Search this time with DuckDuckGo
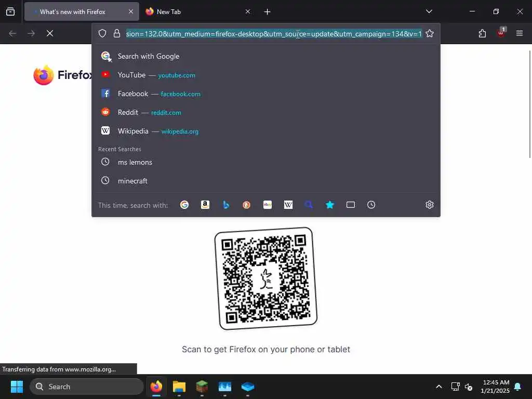This screenshot has width=532, height=399. point(247,205)
